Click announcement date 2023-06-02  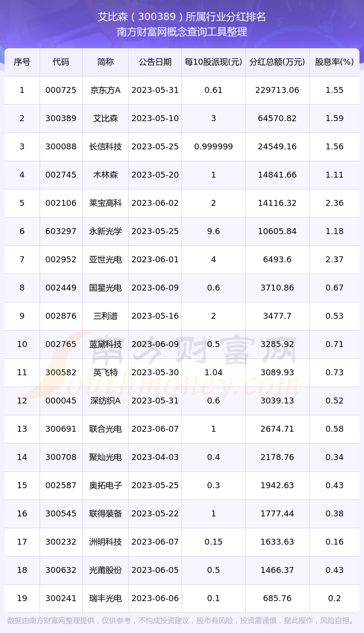[x=155, y=203]
